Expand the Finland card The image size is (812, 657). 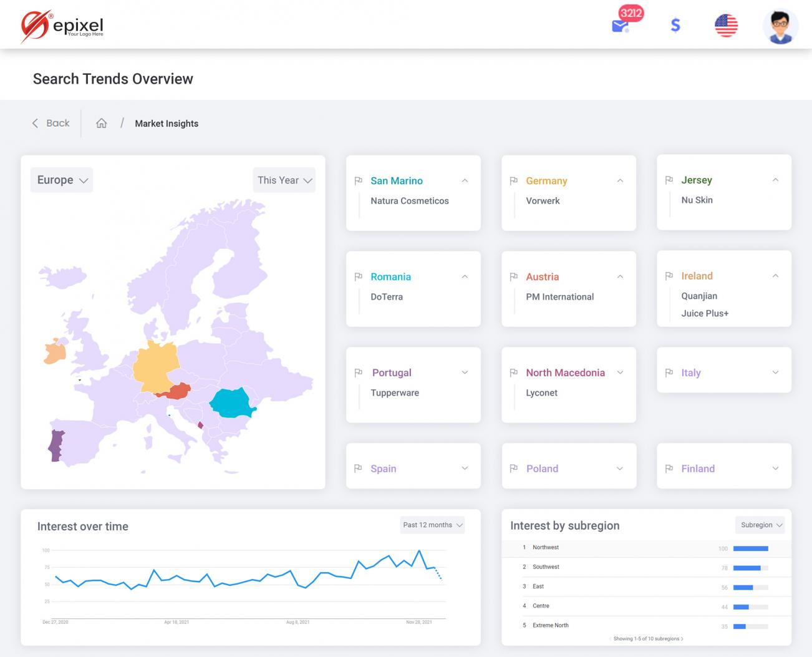775,469
